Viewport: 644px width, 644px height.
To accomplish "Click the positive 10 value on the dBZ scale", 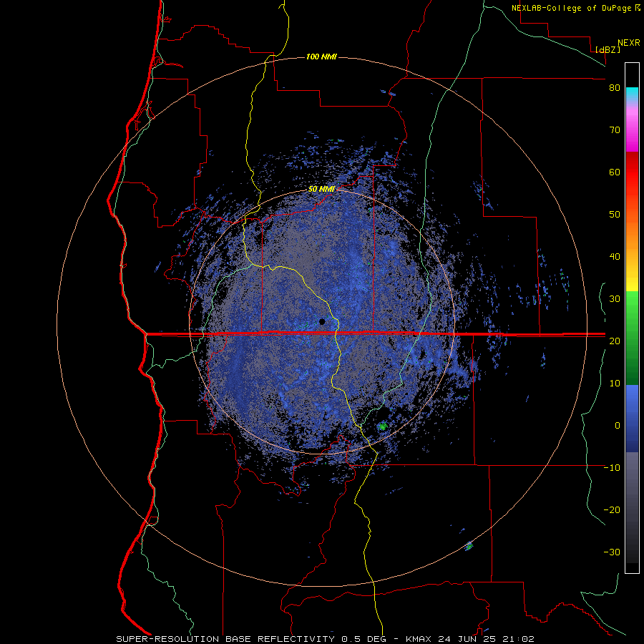I will click(x=615, y=384).
